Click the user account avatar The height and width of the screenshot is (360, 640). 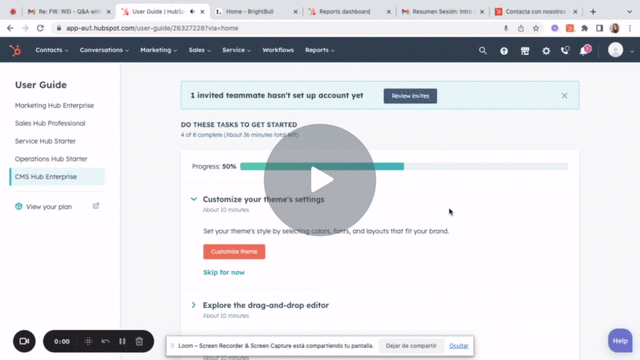616,50
